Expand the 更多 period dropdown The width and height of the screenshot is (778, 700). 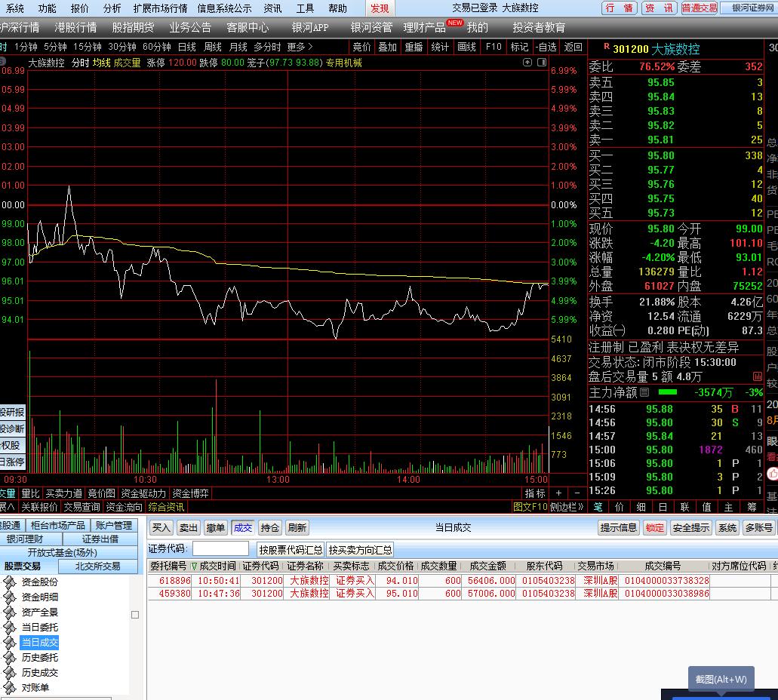pos(300,47)
